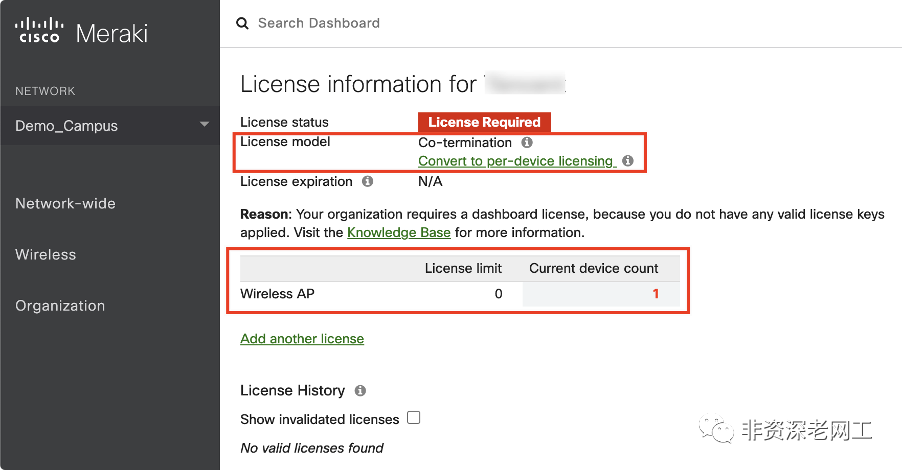The width and height of the screenshot is (902, 470).
Task: Click the search magnifier icon
Action: pos(243,23)
